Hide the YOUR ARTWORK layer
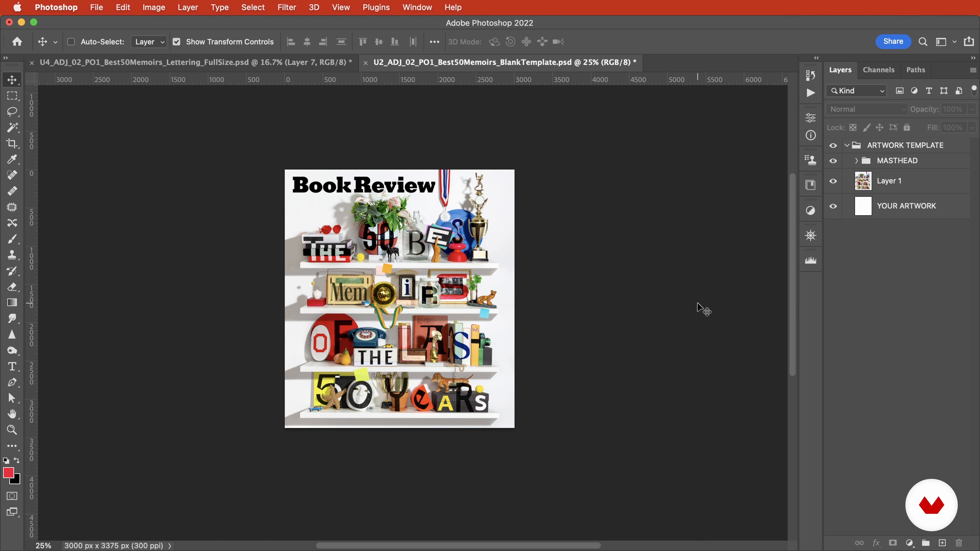Screen dimensions: 980x551 pyautogui.click(x=833, y=206)
